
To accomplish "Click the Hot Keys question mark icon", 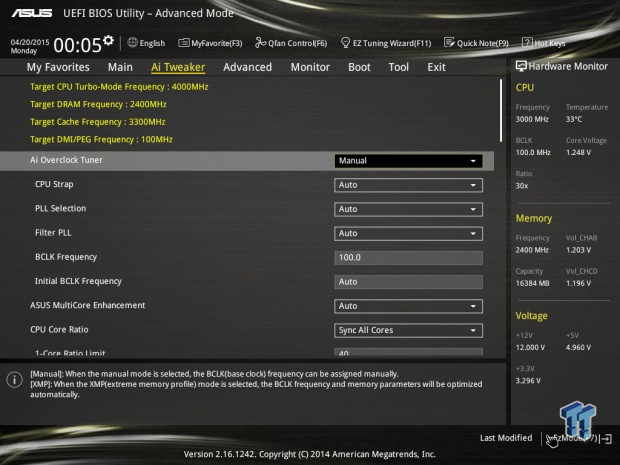I will pyautogui.click(x=527, y=42).
